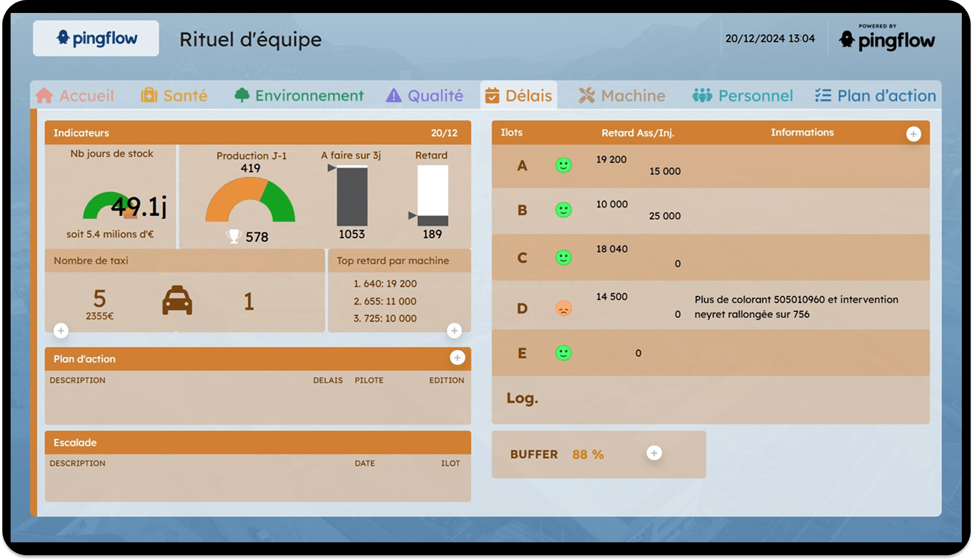This screenshot has width=973, height=560.
Task: Expand Nombre de taxi with plus button
Action: click(61, 331)
